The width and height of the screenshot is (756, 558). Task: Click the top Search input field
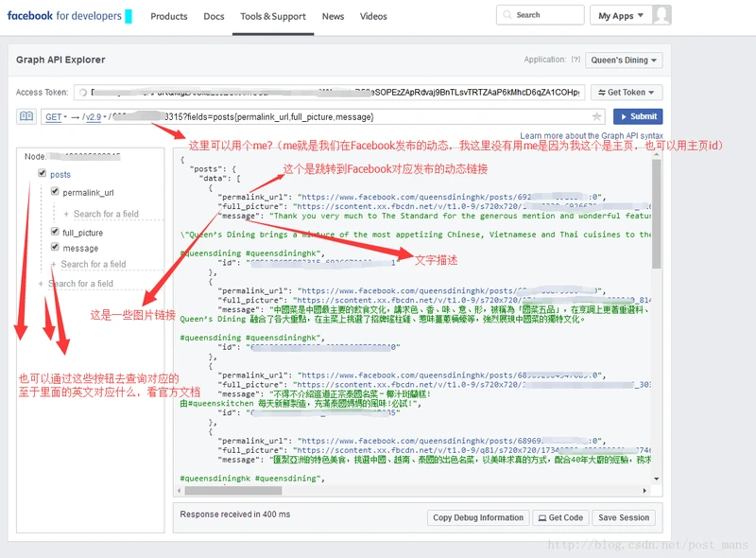click(x=540, y=15)
